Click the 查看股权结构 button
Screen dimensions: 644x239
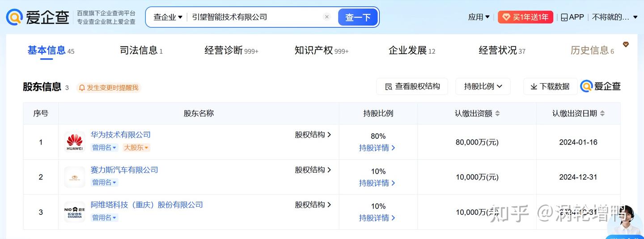coord(412,86)
